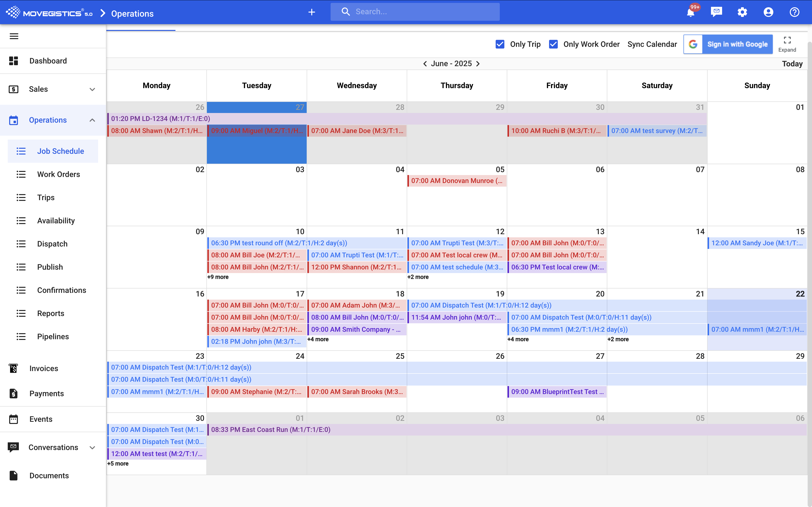812x507 pixels.
Task: Open Work Orders in sidebar
Action: 58,174
